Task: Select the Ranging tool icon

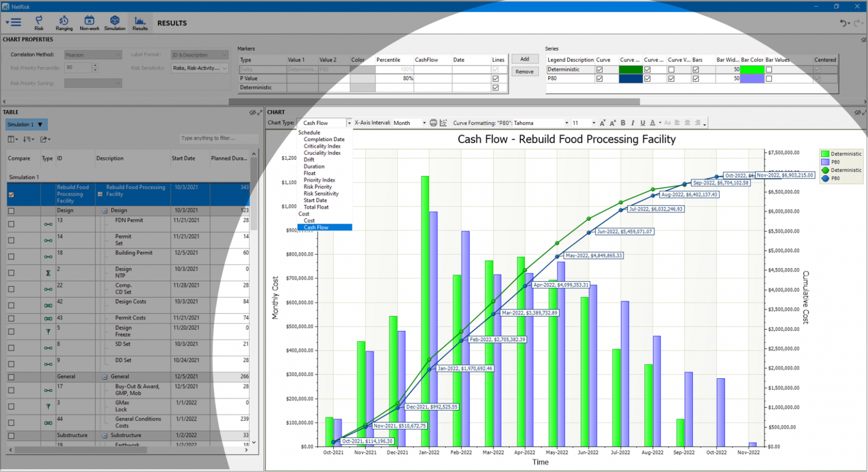Action: tap(64, 23)
